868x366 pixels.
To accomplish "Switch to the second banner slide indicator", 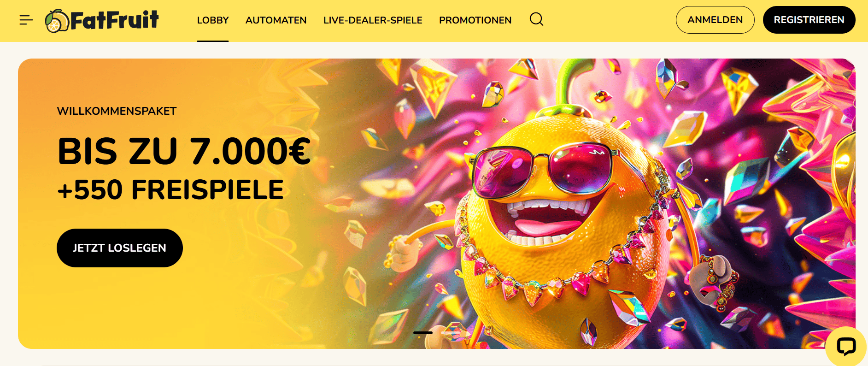I will (x=451, y=332).
